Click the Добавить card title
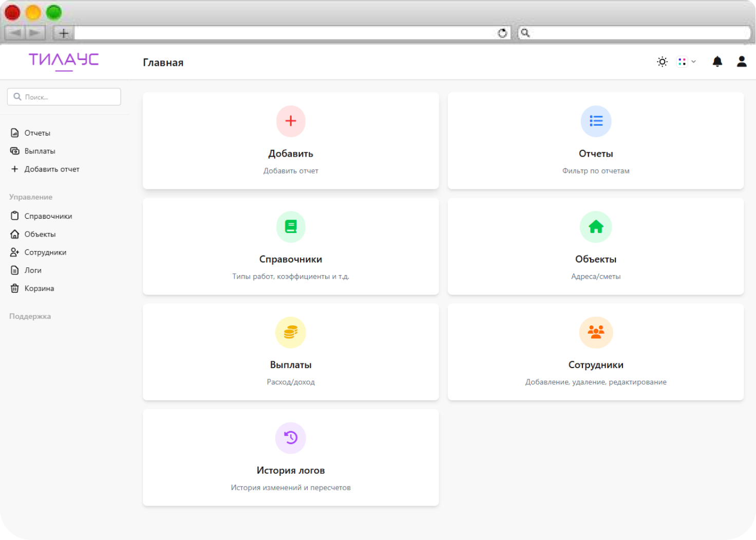The height and width of the screenshot is (540, 756). tap(291, 153)
